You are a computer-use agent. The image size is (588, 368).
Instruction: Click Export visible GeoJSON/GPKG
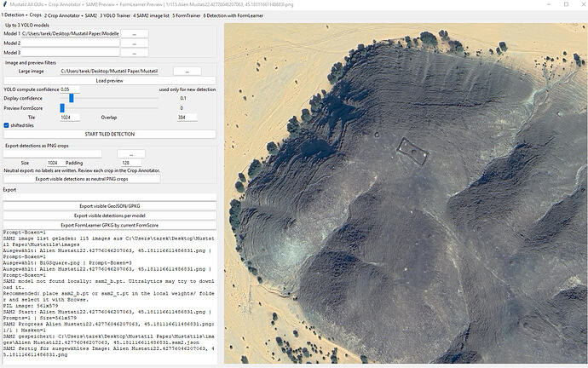pos(109,206)
